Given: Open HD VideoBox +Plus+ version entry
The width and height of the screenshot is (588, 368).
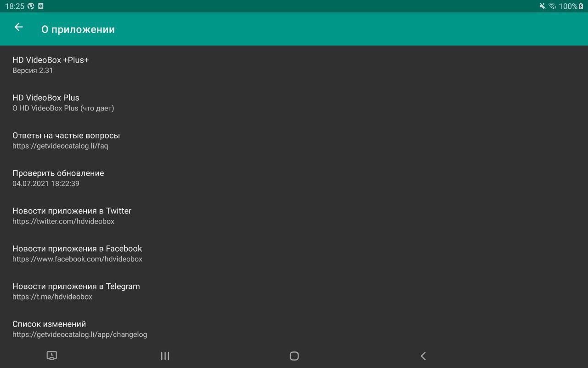Looking at the screenshot, I should point(294,65).
